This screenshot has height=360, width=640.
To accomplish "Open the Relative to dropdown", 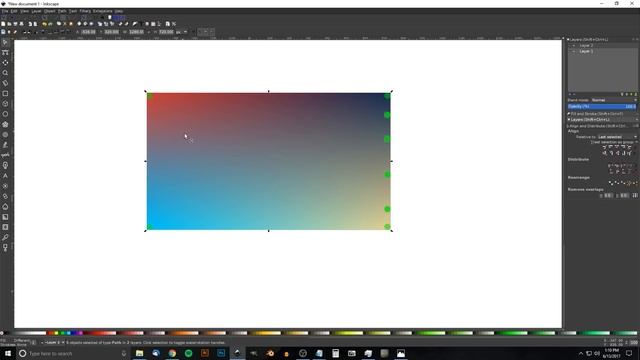I will (617, 137).
